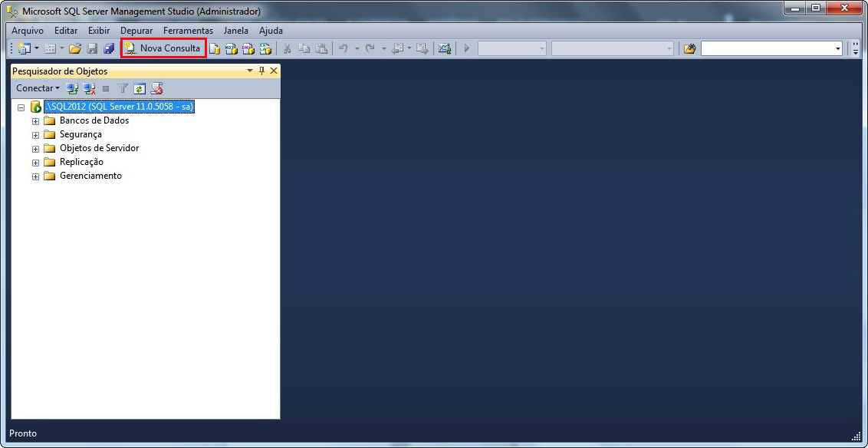The width and height of the screenshot is (868, 448).
Task: Open the Arquivo menu
Action: 28,31
